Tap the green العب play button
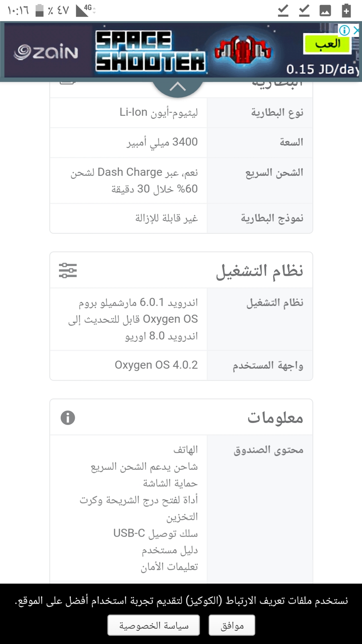 point(327,44)
